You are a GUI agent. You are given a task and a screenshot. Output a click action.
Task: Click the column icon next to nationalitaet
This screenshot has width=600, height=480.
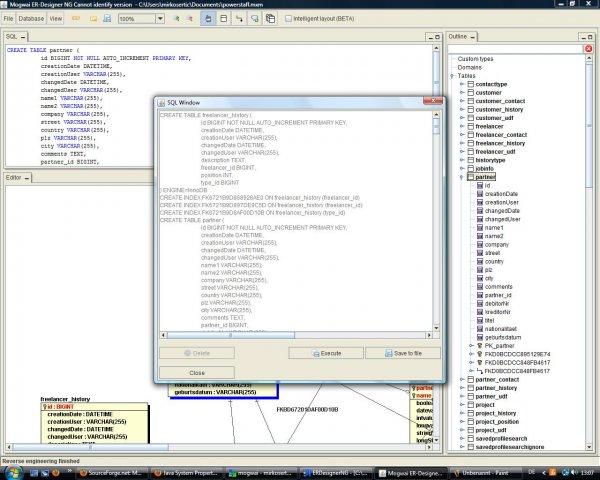pos(480,329)
